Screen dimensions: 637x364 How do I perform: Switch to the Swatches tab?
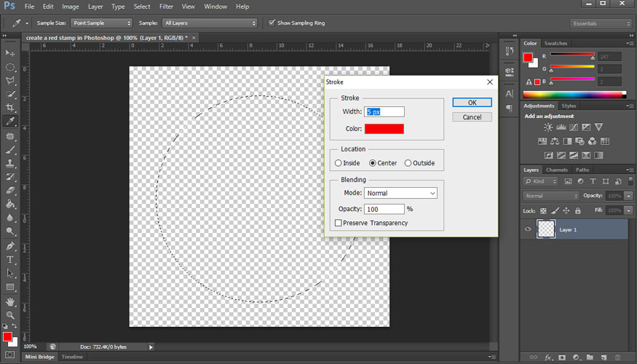555,44
